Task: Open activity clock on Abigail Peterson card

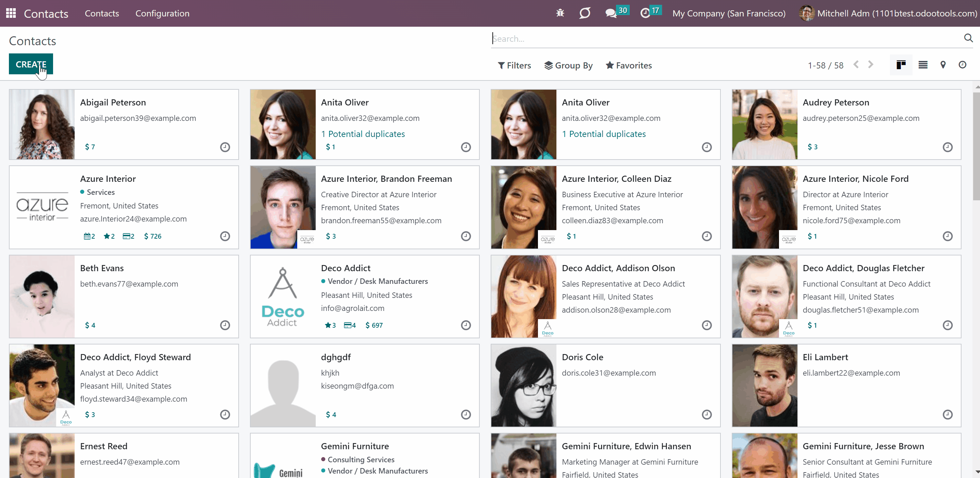Action: (x=225, y=147)
